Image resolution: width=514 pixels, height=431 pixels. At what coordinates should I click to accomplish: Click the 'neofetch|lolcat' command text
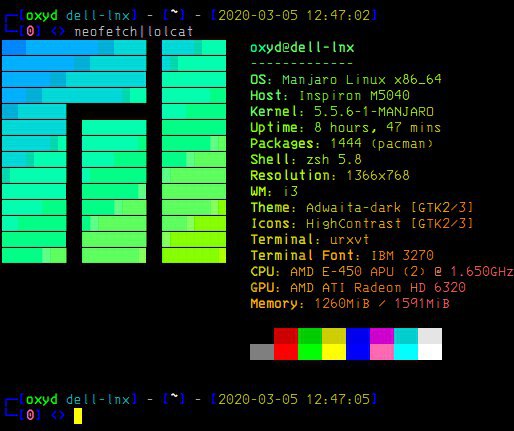134,32
